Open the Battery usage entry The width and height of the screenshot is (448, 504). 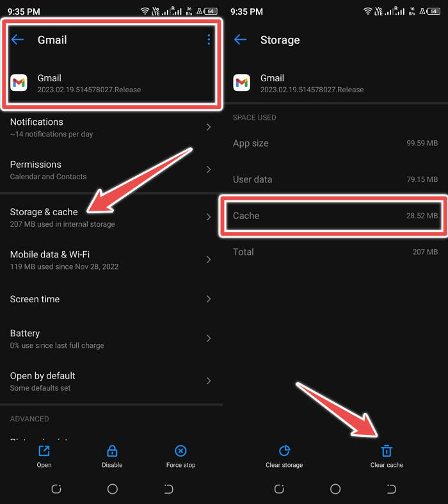click(x=111, y=339)
